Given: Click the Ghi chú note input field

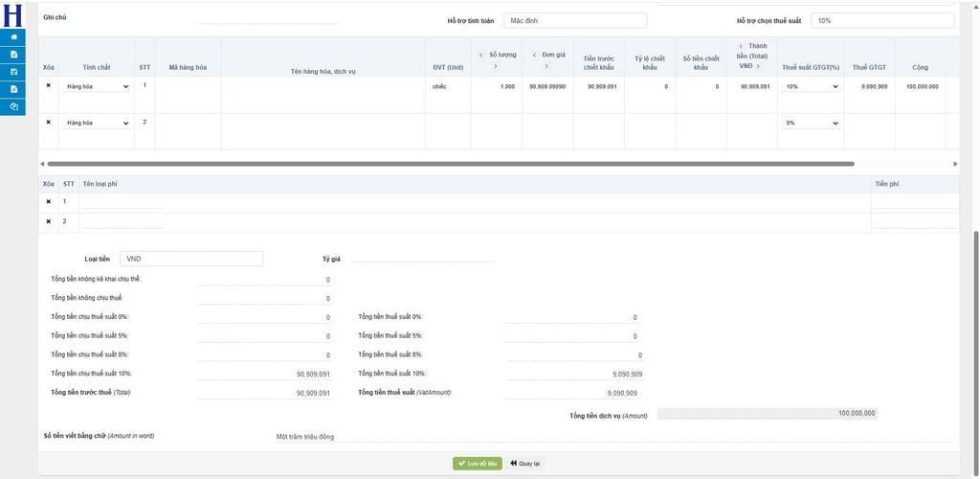Looking at the screenshot, I should (x=268, y=19).
